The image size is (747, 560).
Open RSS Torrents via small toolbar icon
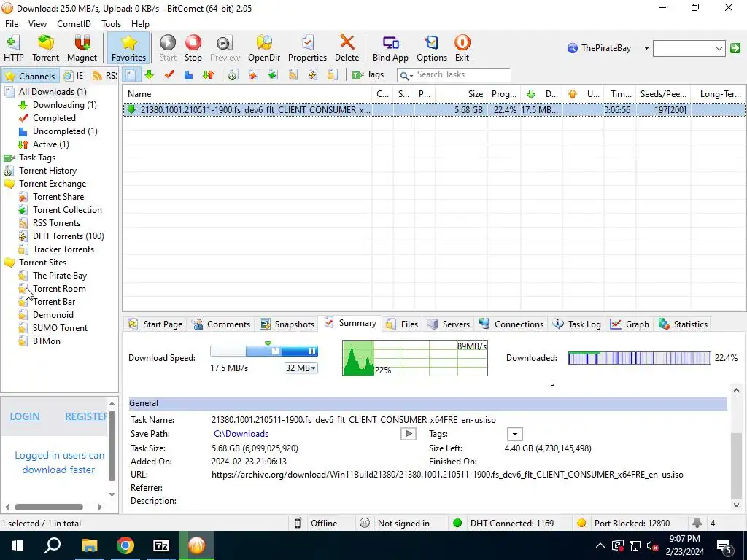(293, 75)
